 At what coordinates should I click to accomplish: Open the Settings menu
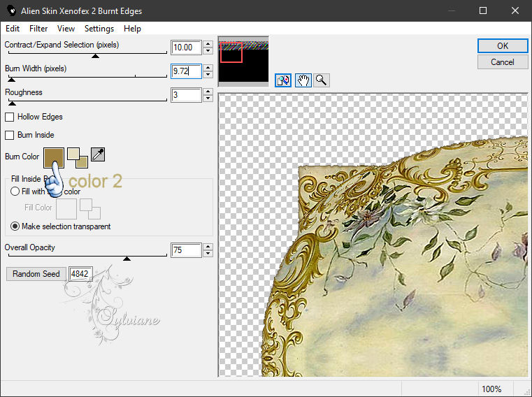[99, 29]
